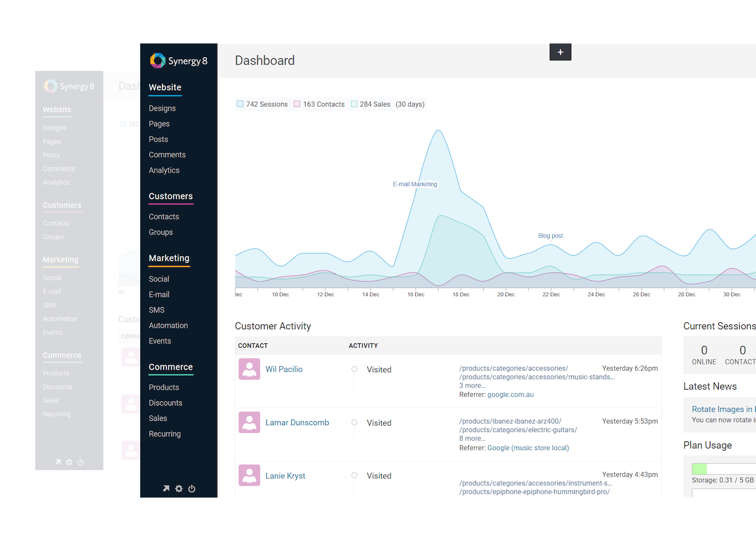Image resolution: width=756 pixels, height=535 pixels.
Task: Open settings gear in sidebar footer
Action: 179,488
